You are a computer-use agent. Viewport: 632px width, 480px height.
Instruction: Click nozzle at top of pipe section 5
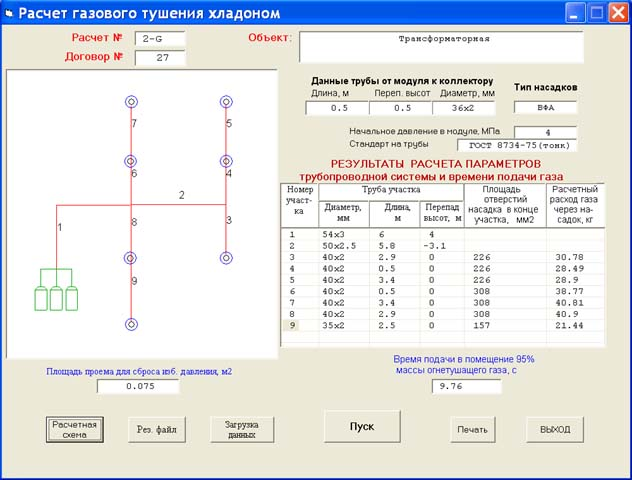227,101
